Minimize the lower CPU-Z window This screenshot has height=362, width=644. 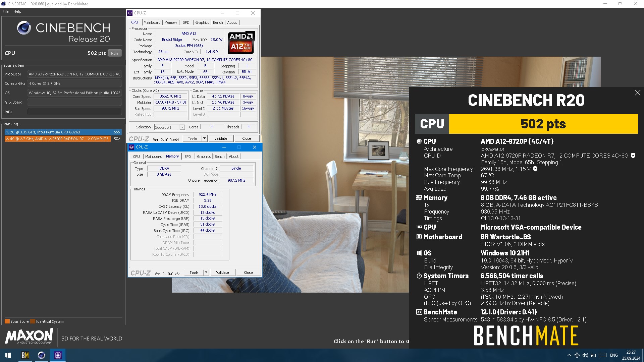224,147
